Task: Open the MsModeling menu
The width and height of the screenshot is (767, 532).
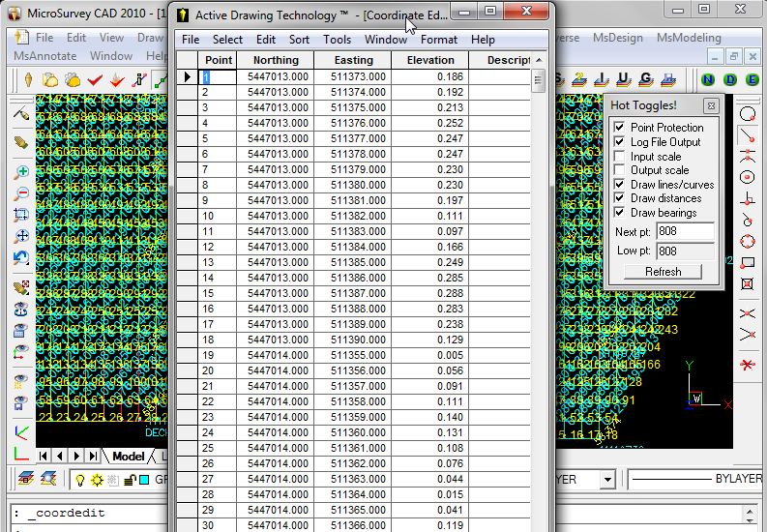Action: click(x=688, y=38)
